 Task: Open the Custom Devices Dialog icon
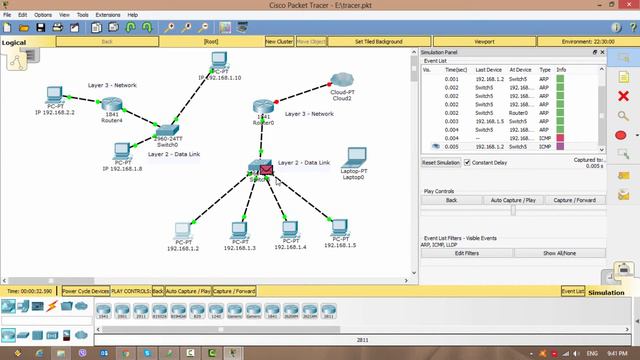point(242,27)
